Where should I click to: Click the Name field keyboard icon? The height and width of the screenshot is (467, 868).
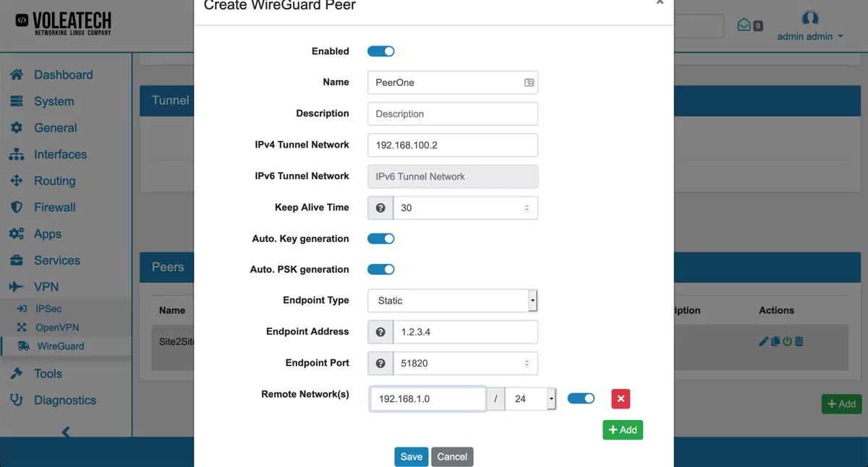click(529, 82)
